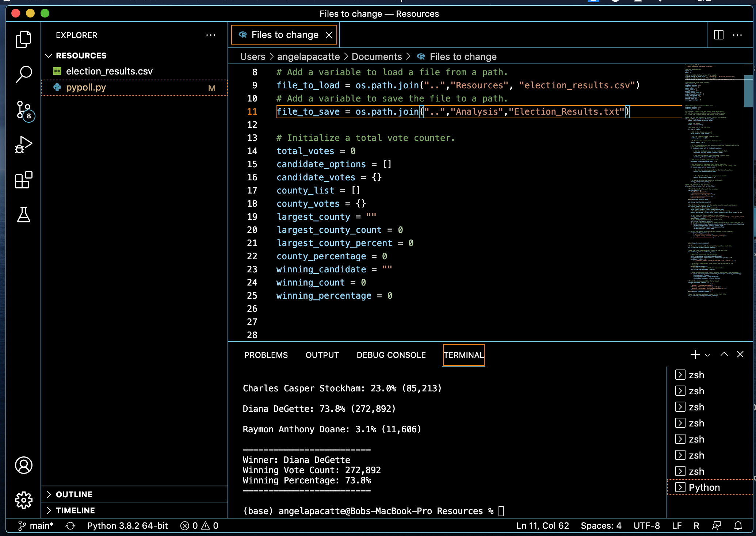The height and width of the screenshot is (536, 756).
Task: Open the launch profile dropdown arrow
Action: pos(707,355)
